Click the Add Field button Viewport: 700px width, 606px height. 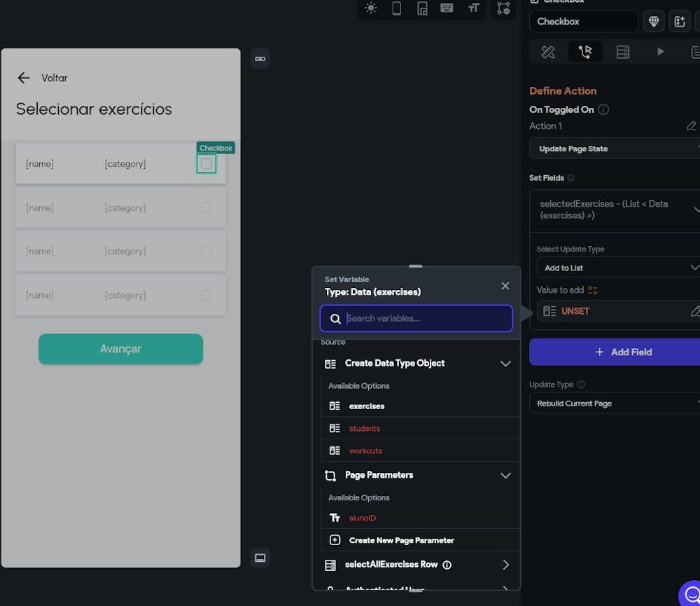click(x=615, y=352)
